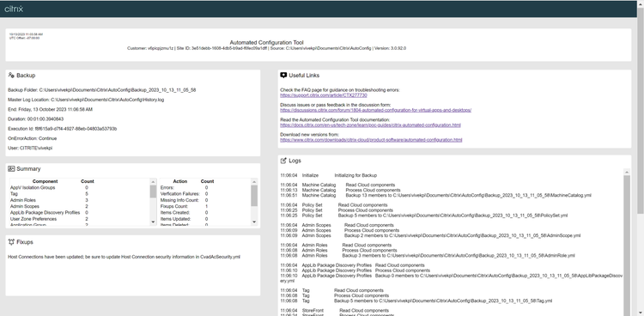Image resolution: width=644 pixels, height=316 pixels.
Task: Click the Check the FAQ page guidance text
Action: coord(340,89)
